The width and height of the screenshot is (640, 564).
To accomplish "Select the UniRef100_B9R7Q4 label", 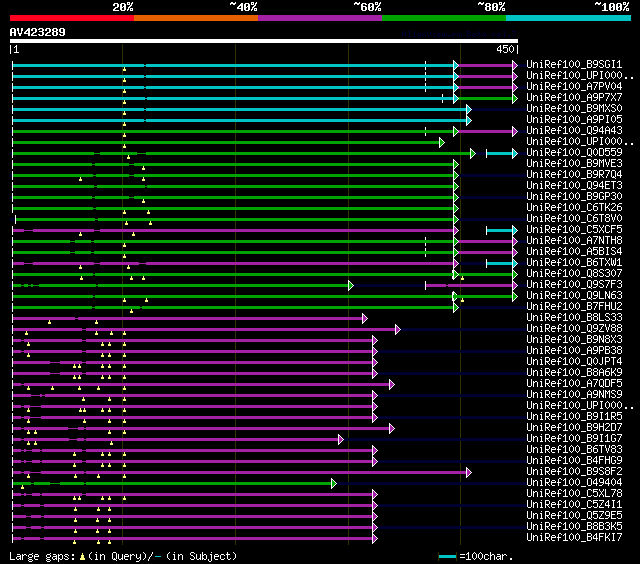I will click(574, 175).
